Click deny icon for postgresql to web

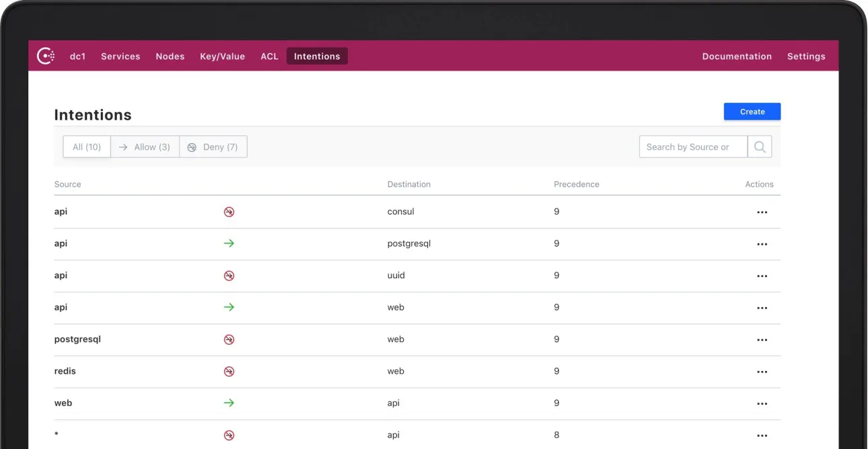pos(229,339)
